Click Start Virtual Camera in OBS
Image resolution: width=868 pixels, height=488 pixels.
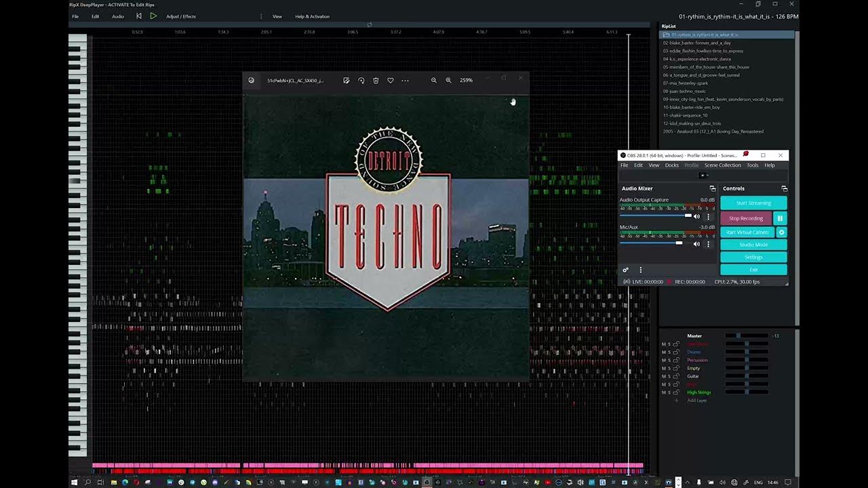747,232
